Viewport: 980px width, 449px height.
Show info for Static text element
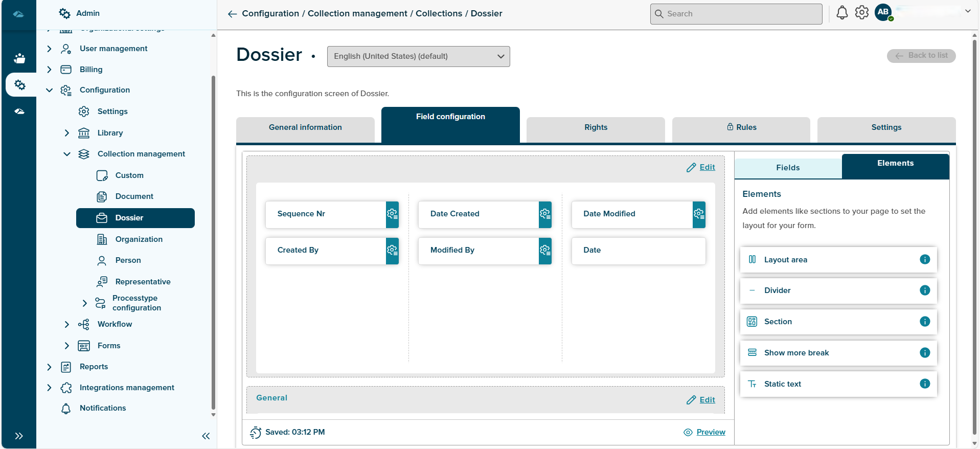(x=924, y=384)
